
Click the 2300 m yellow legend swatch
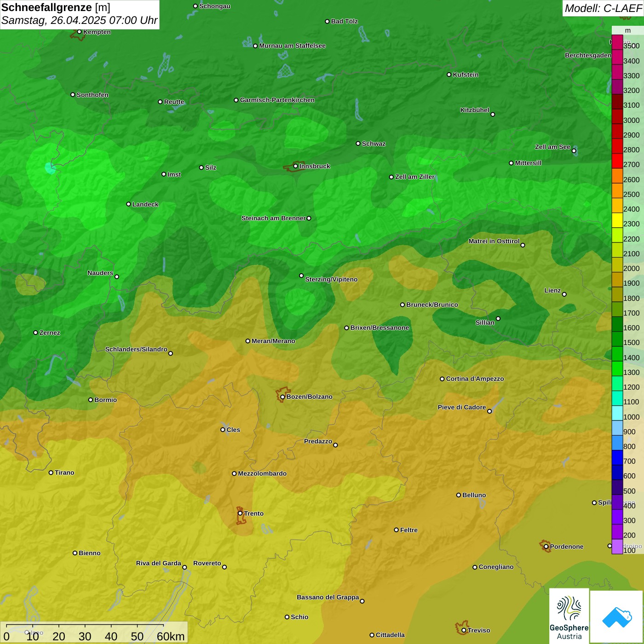pos(617,220)
